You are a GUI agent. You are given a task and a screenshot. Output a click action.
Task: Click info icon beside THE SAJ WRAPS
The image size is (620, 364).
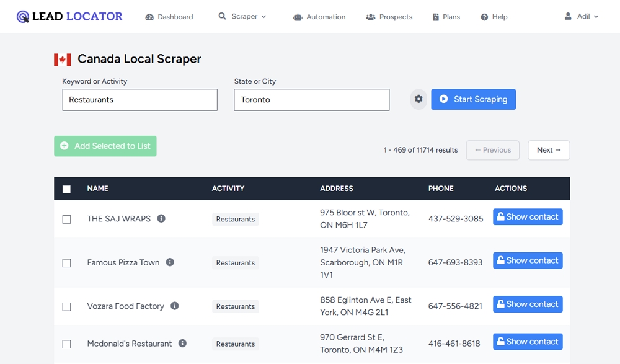[x=161, y=219]
